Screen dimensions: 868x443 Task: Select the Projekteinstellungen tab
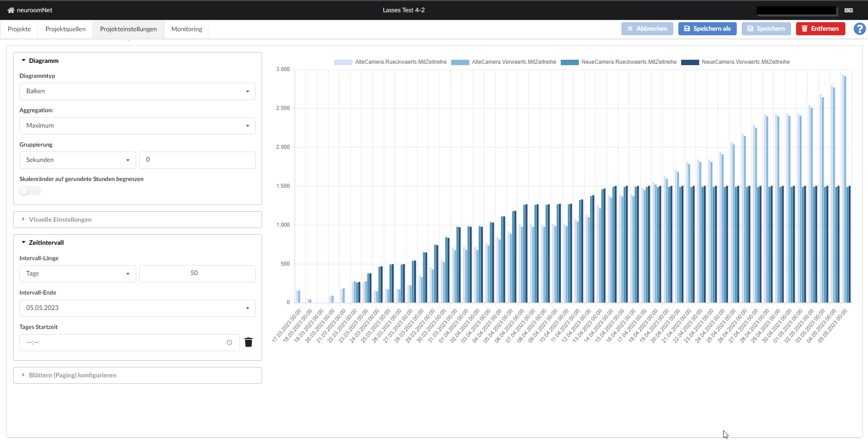[129, 29]
